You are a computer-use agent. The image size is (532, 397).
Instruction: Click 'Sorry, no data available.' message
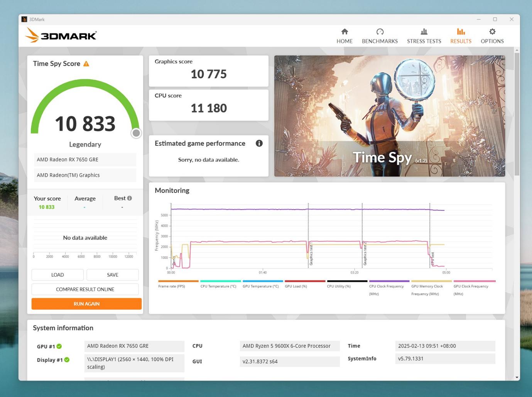tap(209, 160)
